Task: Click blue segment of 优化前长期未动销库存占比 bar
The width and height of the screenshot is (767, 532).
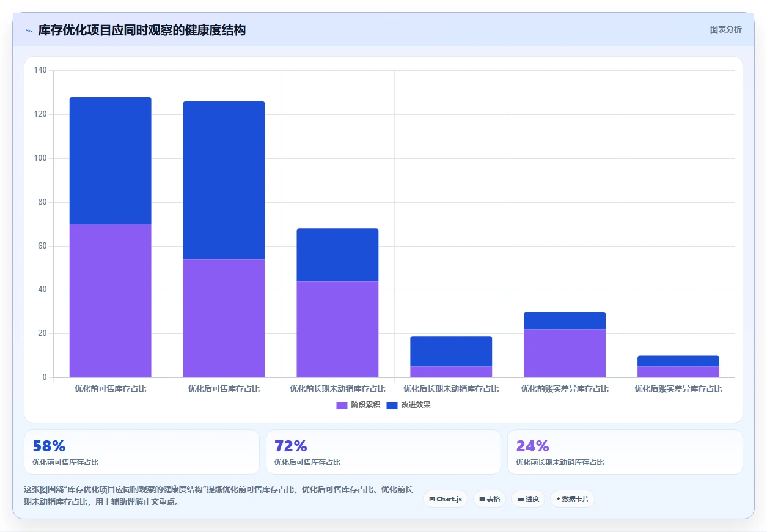Action: [337, 255]
